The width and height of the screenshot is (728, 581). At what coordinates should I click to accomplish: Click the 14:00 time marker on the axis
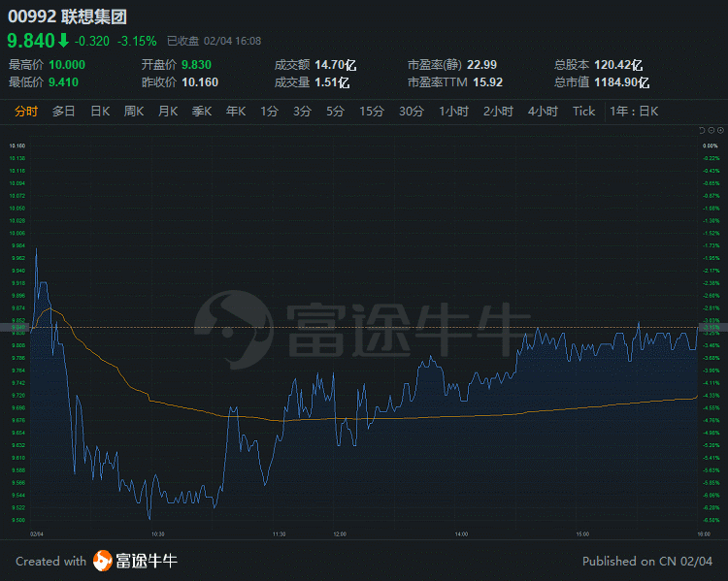point(461,533)
